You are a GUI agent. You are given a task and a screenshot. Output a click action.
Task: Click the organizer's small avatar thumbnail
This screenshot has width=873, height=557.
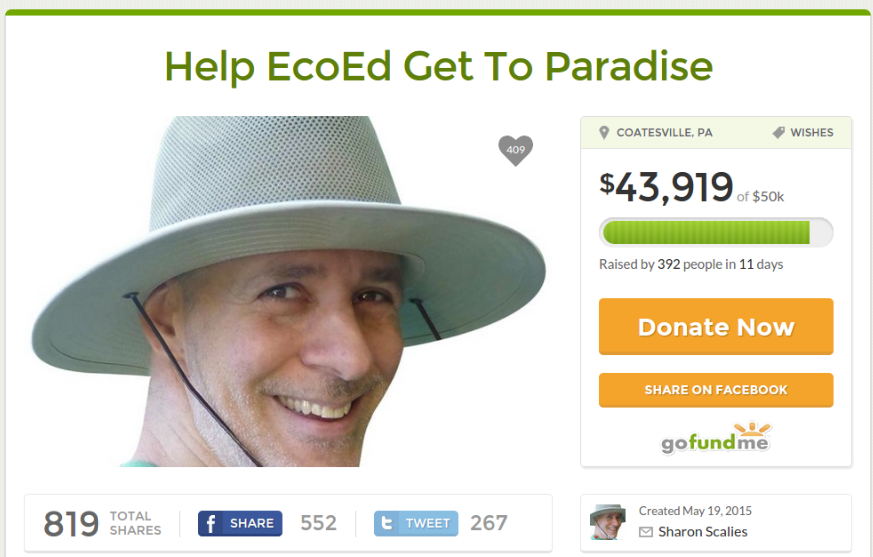click(608, 522)
